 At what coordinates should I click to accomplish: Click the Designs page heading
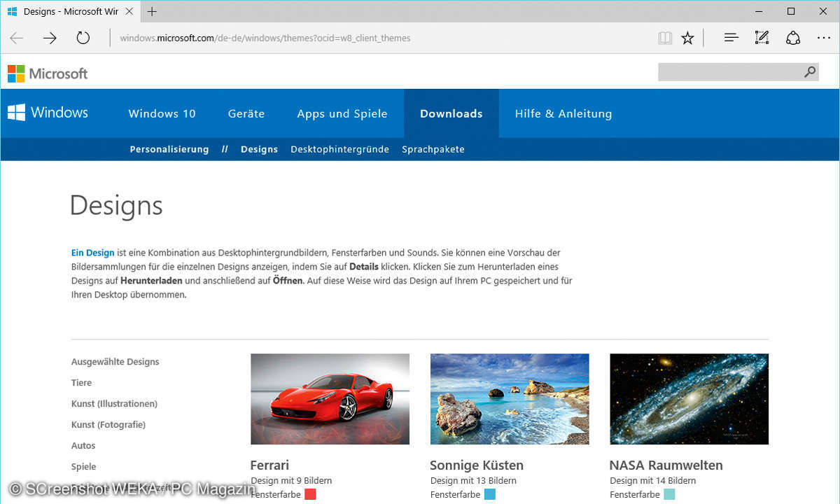coord(116,206)
